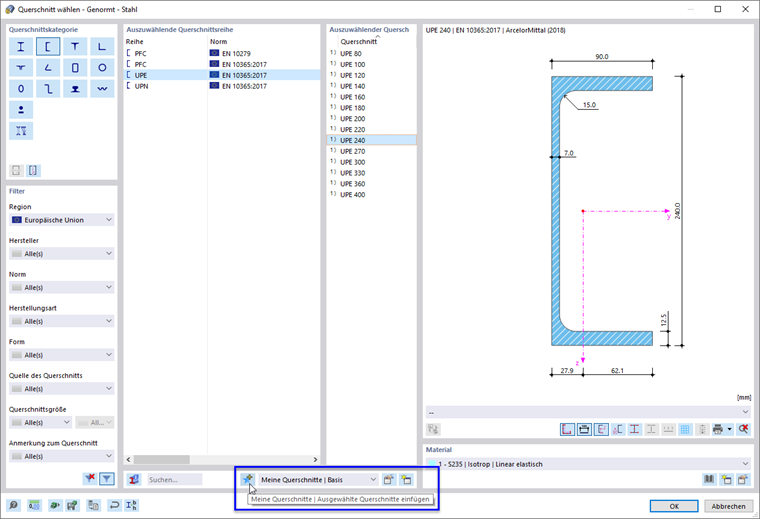Open the Norm filter dropdown

(x=62, y=287)
